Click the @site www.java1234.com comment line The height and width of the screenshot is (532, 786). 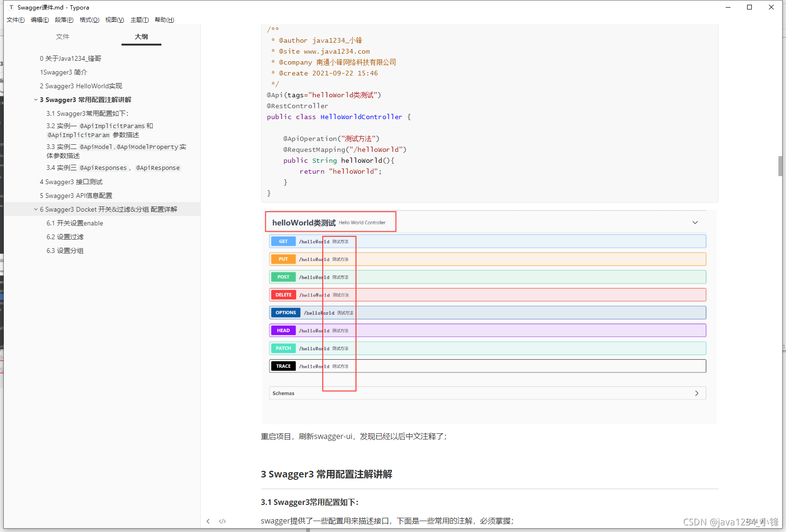[x=320, y=51]
